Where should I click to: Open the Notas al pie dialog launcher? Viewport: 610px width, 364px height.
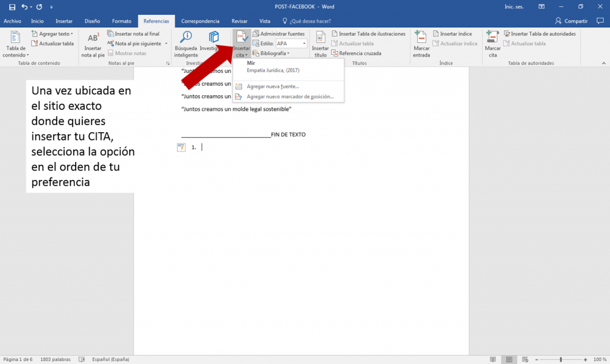pos(167,63)
